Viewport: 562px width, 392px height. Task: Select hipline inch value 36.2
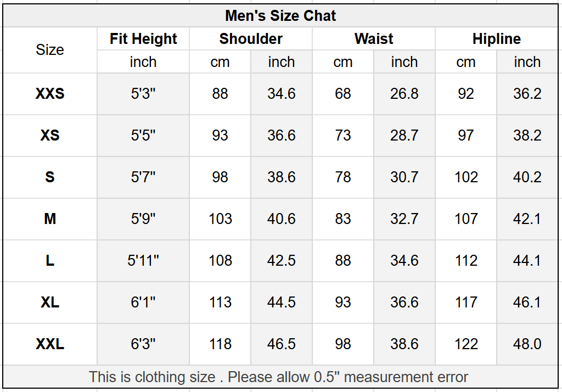point(527,94)
